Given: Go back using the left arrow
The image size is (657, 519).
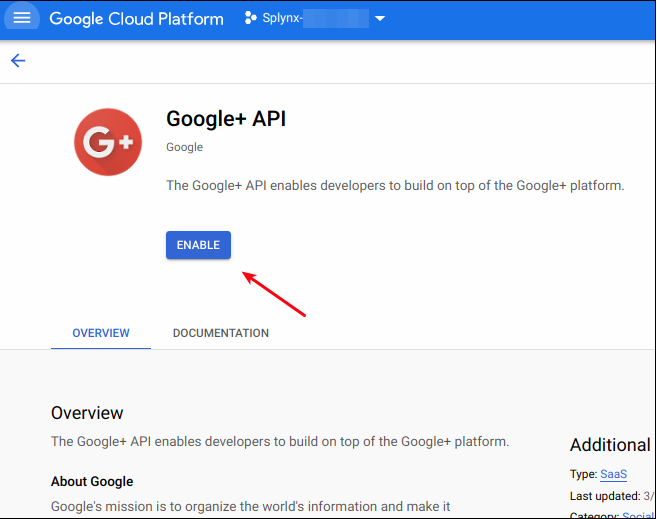Looking at the screenshot, I should (x=18, y=61).
